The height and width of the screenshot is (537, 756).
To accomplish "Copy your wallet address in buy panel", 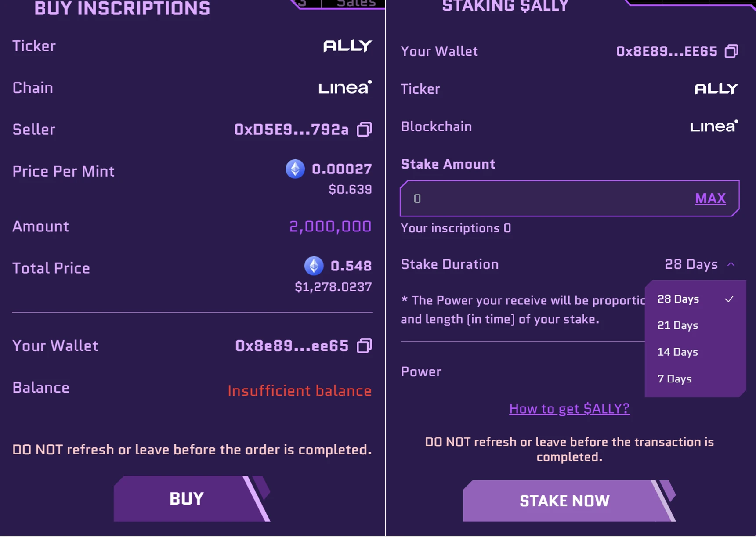I will [364, 346].
